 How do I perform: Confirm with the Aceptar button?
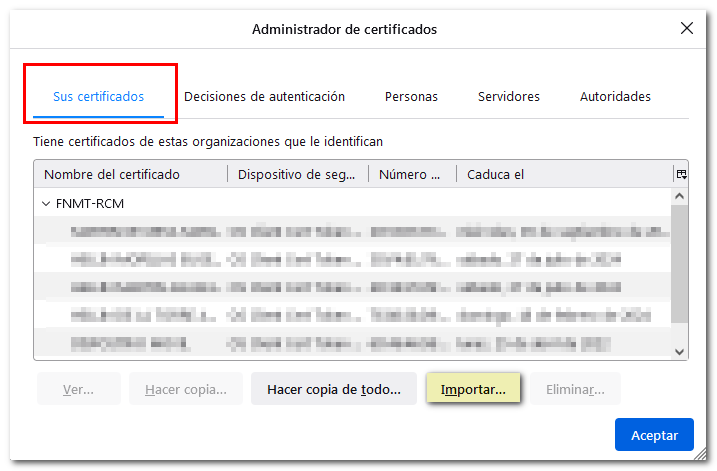click(653, 435)
